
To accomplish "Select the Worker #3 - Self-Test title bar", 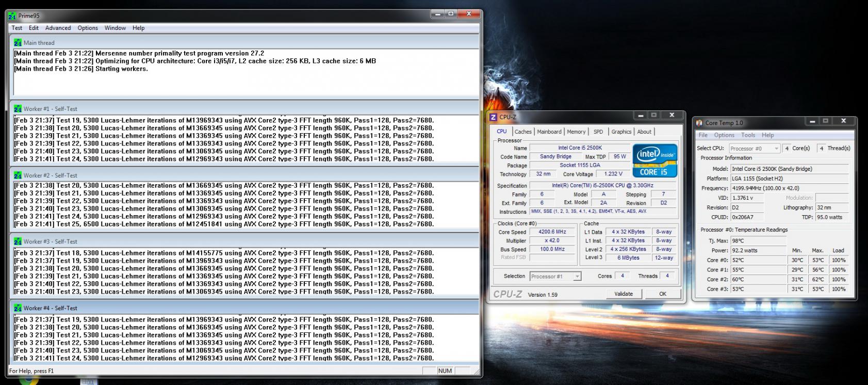I will click(x=244, y=242).
